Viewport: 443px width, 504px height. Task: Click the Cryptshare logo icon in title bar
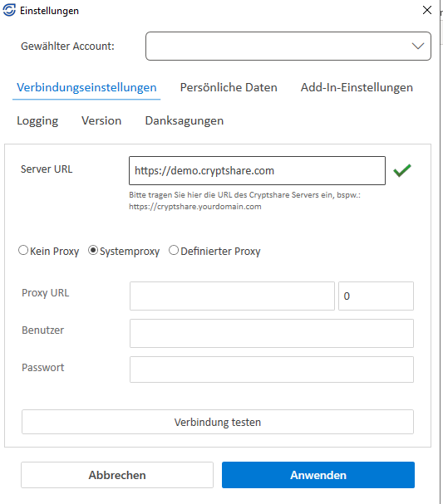pyautogui.click(x=9, y=10)
